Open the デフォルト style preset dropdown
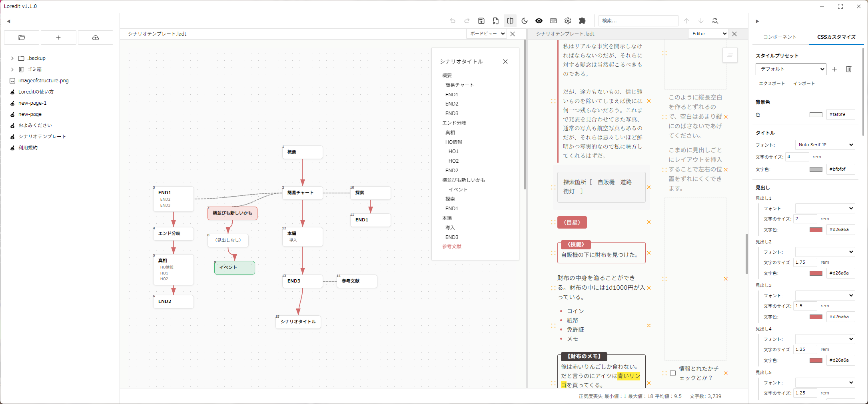This screenshot has width=868, height=404. tap(790, 69)
